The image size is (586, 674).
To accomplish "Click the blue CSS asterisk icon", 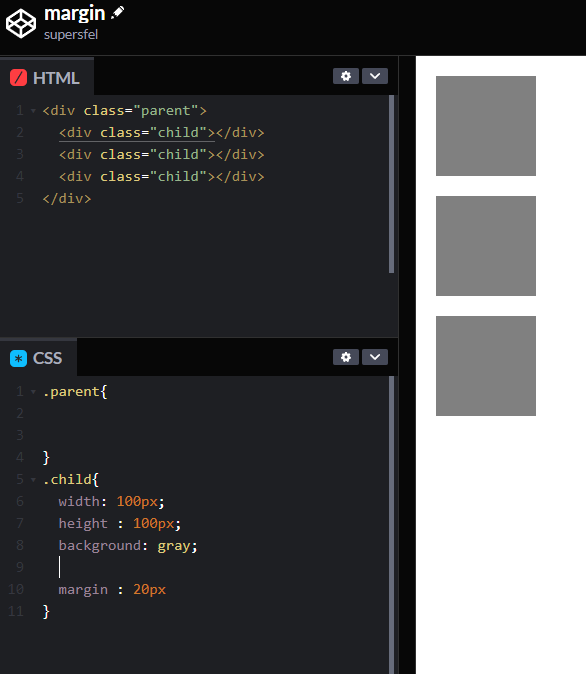I will [x=18, y=358].
